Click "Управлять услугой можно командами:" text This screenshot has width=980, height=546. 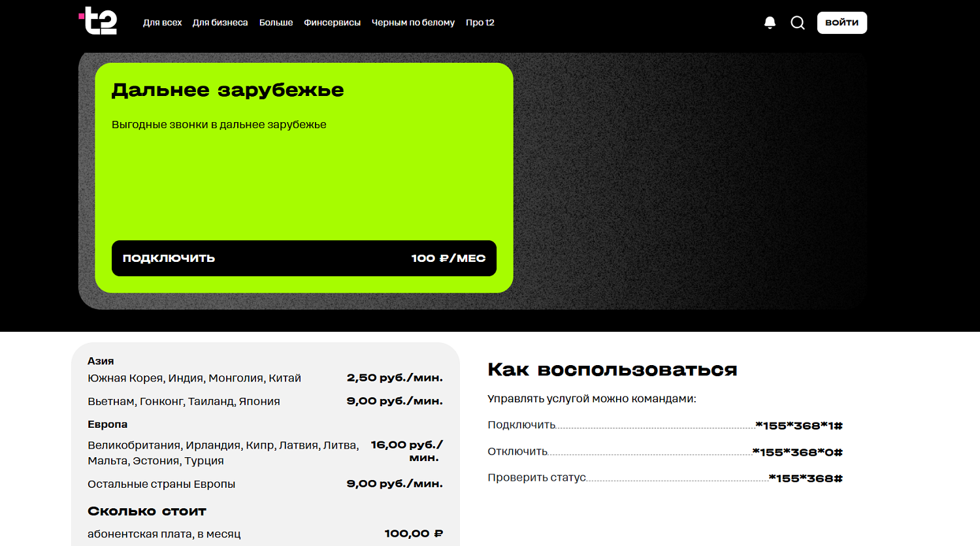pos(592,398)
